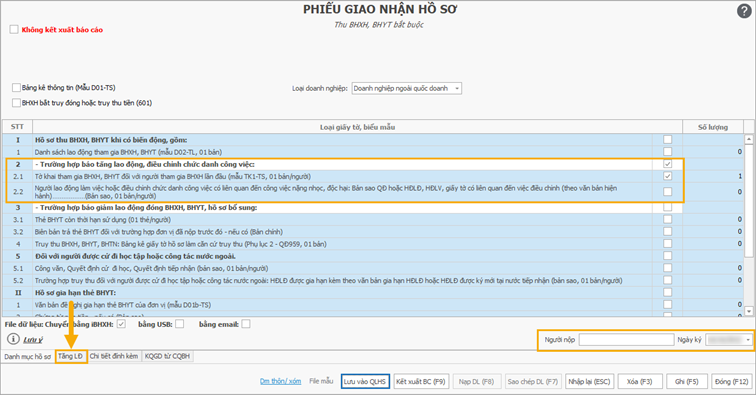Open the help question mark icon
This screenshot has width=756, height=395.
(x=744, y=12)
